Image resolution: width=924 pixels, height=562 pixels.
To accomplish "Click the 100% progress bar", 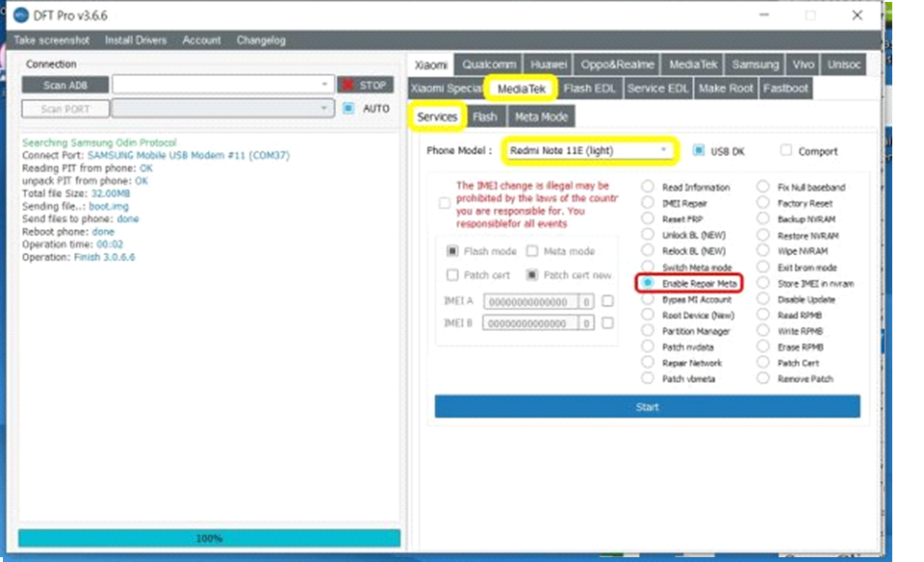I will click(x=209, y=538).
